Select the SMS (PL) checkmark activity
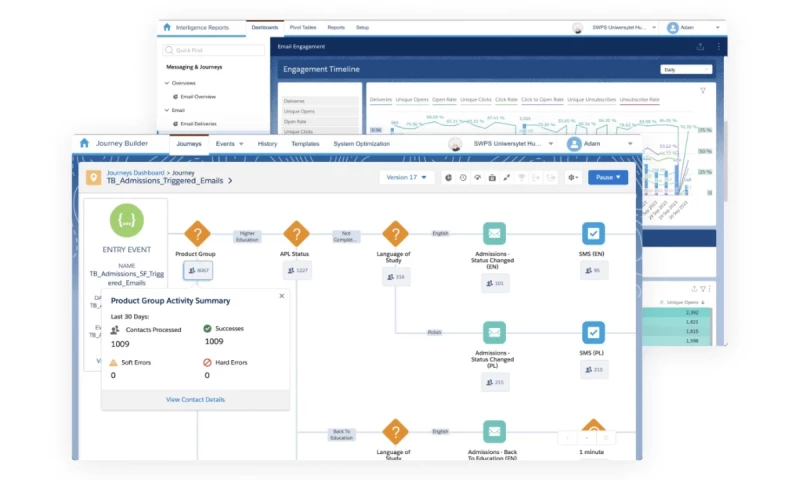 pyautogui.click(x=593, y=333)
